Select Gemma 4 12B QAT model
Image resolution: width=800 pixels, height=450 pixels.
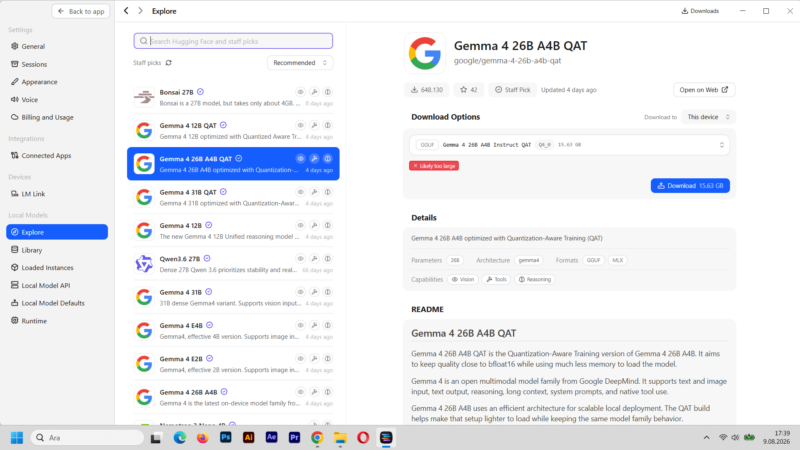tap(233, 131)
